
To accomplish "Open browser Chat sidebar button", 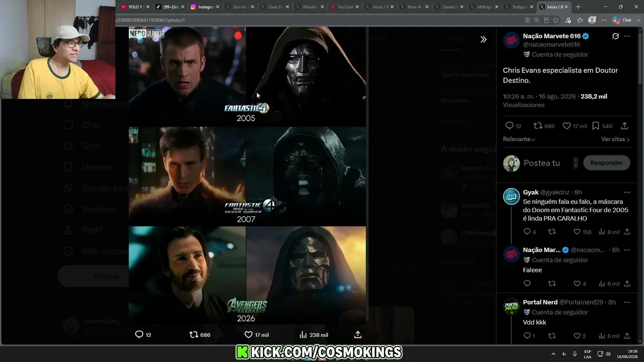I will coord(622,20).
